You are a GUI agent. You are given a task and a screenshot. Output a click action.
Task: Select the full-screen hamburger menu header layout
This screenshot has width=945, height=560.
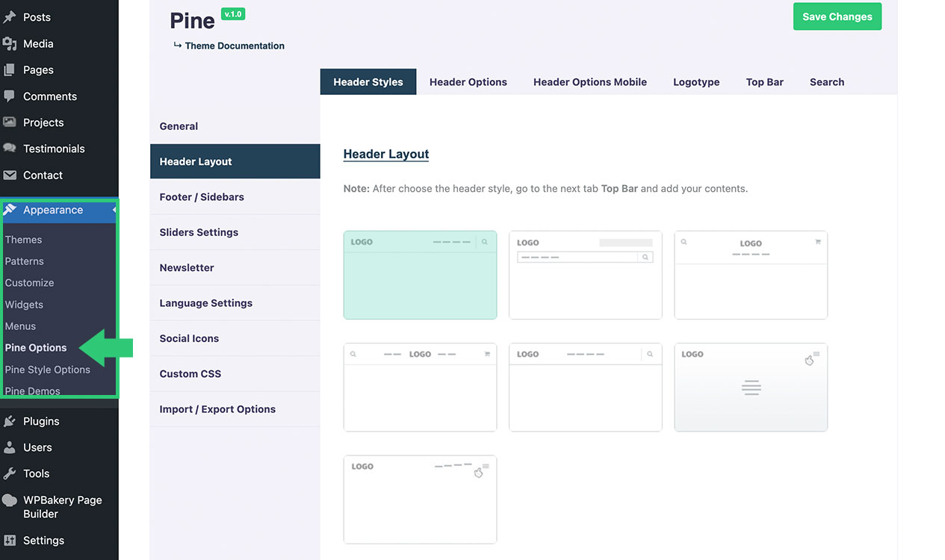point(751,388)
